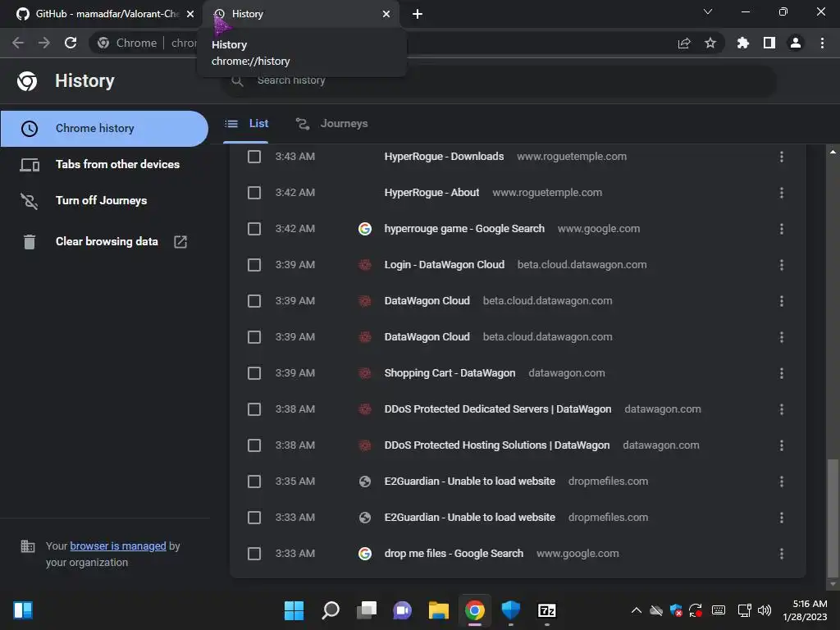Open actions menu for hyperrouge game search

pos(782,229)
